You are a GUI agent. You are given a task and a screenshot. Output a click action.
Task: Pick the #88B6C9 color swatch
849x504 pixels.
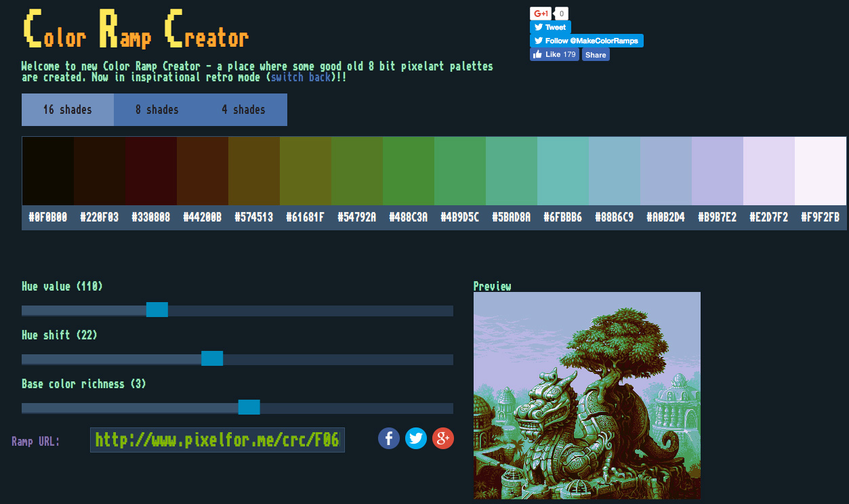(x=615, y=171)
